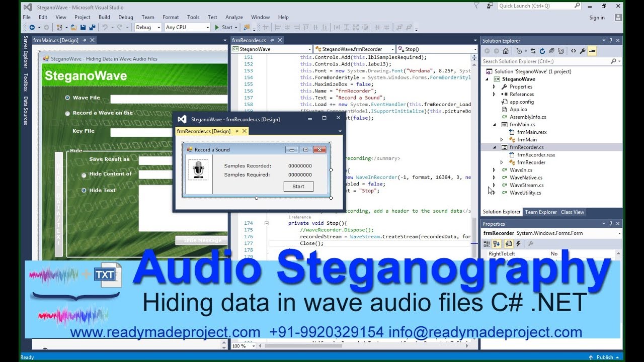The height and width of the screenshot is (362, 644).
Task: Open the Build menu
Action: [104, 17]
